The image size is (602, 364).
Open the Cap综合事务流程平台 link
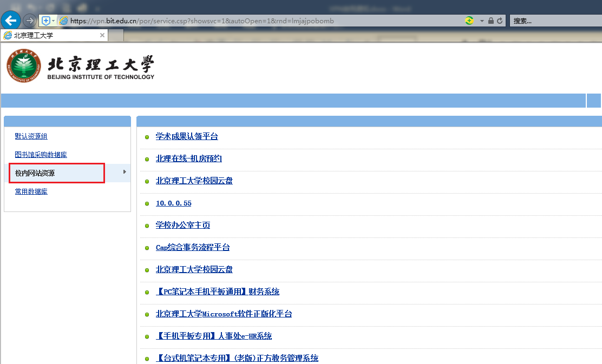192,247
